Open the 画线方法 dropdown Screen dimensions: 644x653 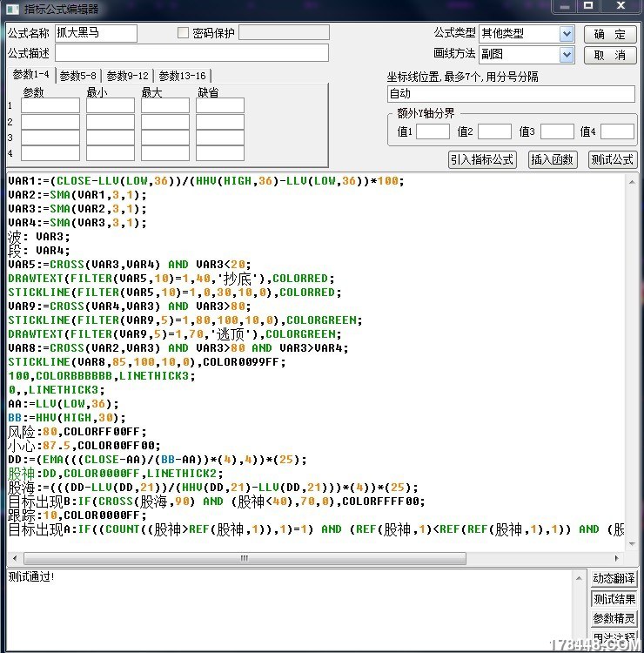point(567,55)
